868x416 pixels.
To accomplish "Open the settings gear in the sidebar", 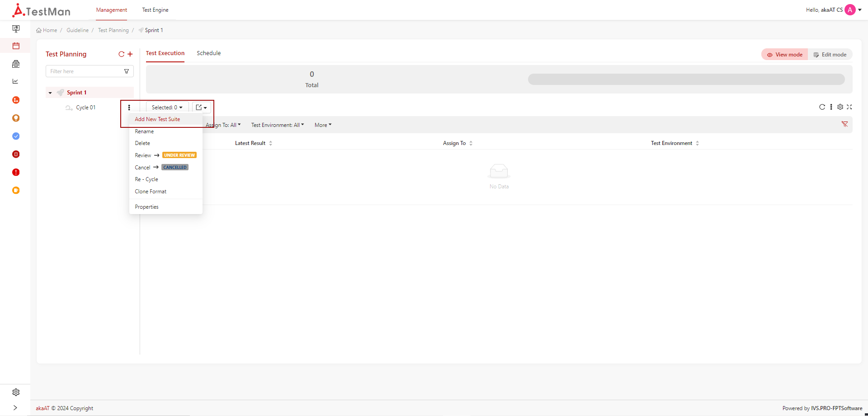I will click(16, 392).
